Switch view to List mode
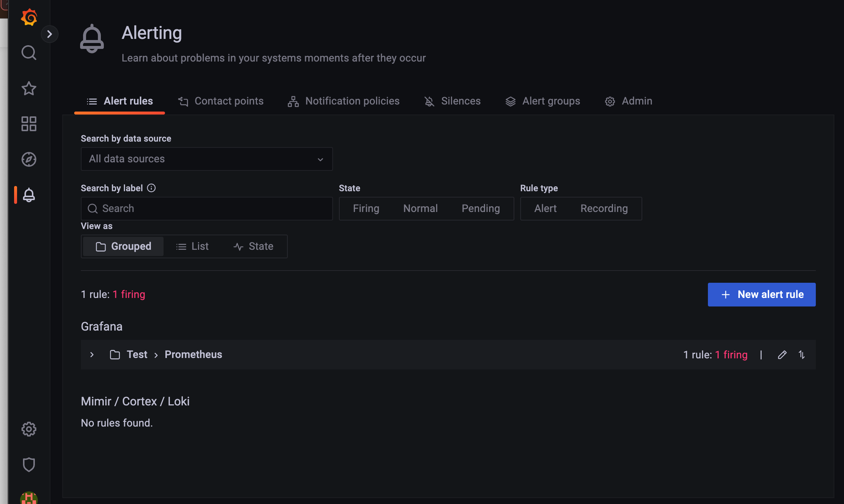The image size is (844, 504). click(x=192, y=246)
